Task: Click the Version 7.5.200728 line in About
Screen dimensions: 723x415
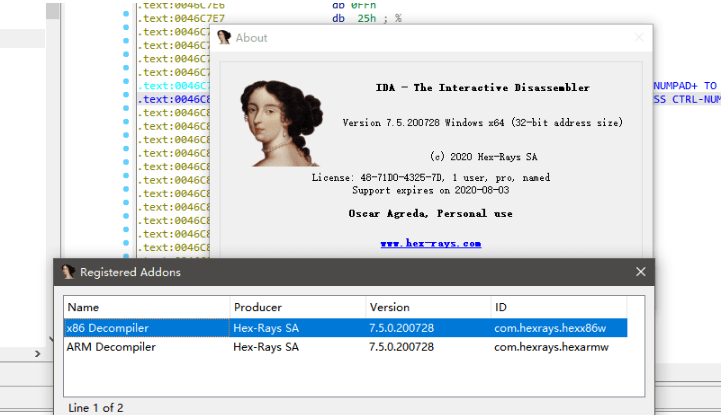Action: 483,123
